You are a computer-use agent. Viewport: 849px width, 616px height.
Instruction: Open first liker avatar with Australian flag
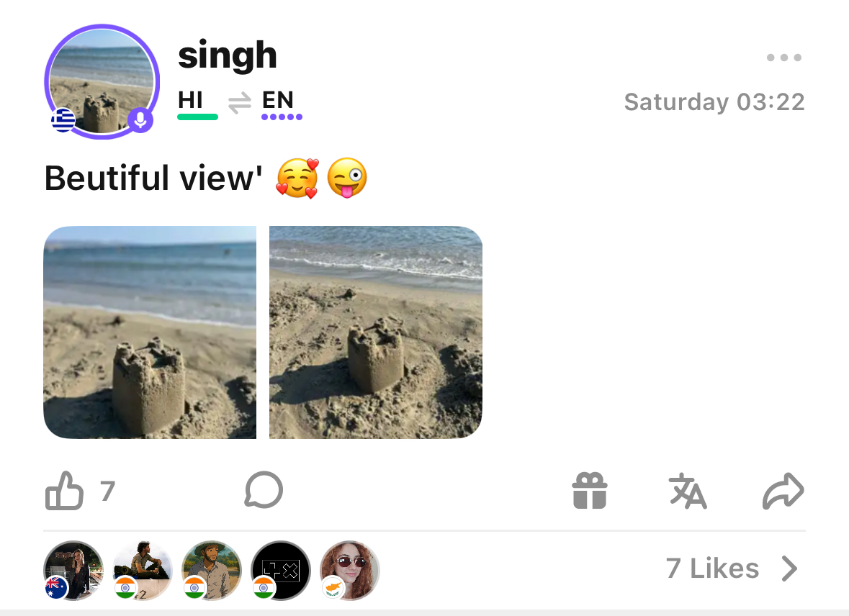pos(73,571)
